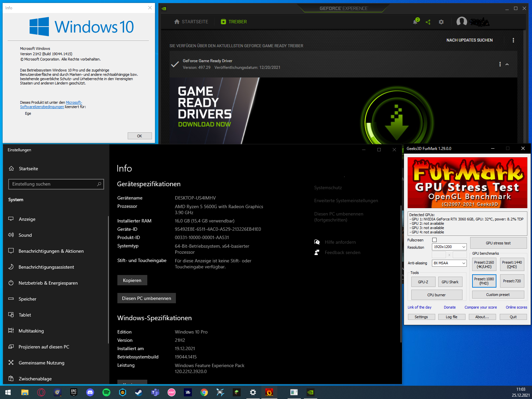
Task: Click the Custom preset button
Action: tap(498, 295)
